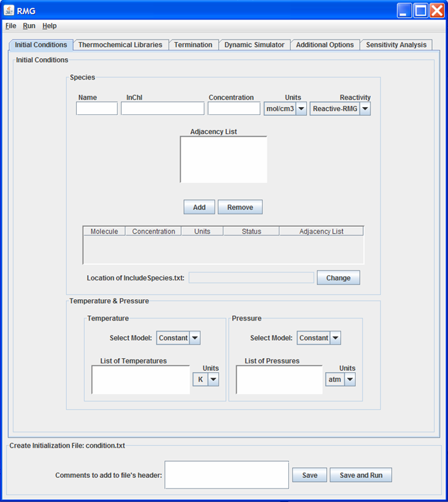
Task: Switch to the Termination tab
Action: 193,45
